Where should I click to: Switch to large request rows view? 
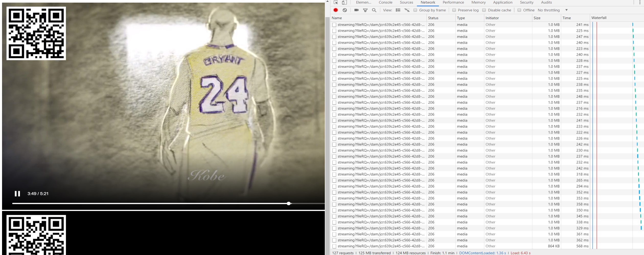(x=398, y=10)
